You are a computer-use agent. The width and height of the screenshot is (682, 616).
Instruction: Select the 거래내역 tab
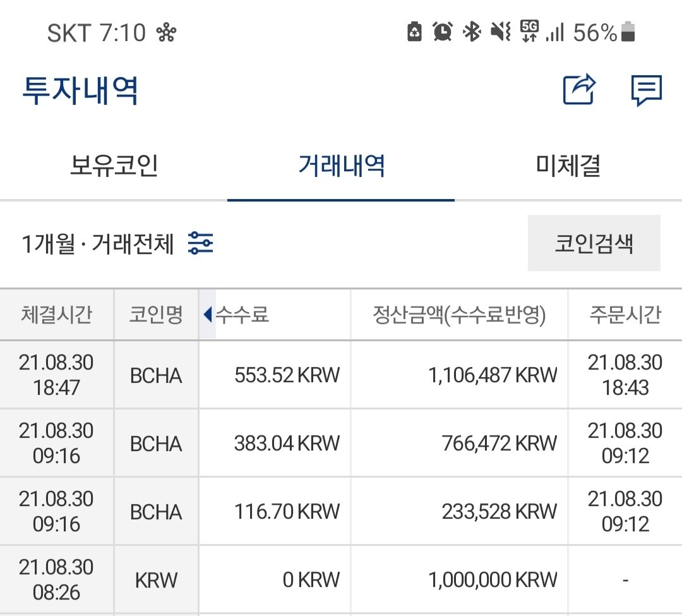pos(341,164)
